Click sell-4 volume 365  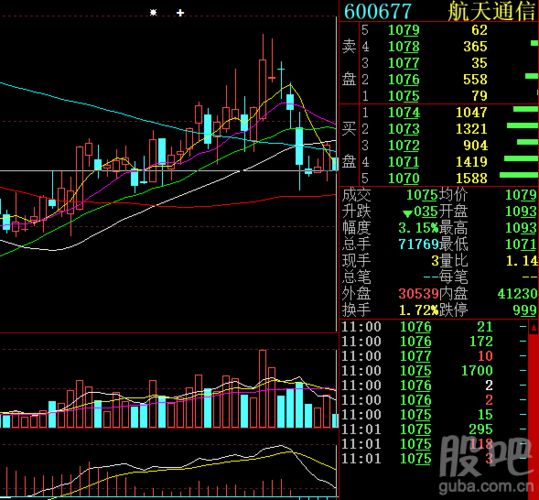[x=475, y=46]
